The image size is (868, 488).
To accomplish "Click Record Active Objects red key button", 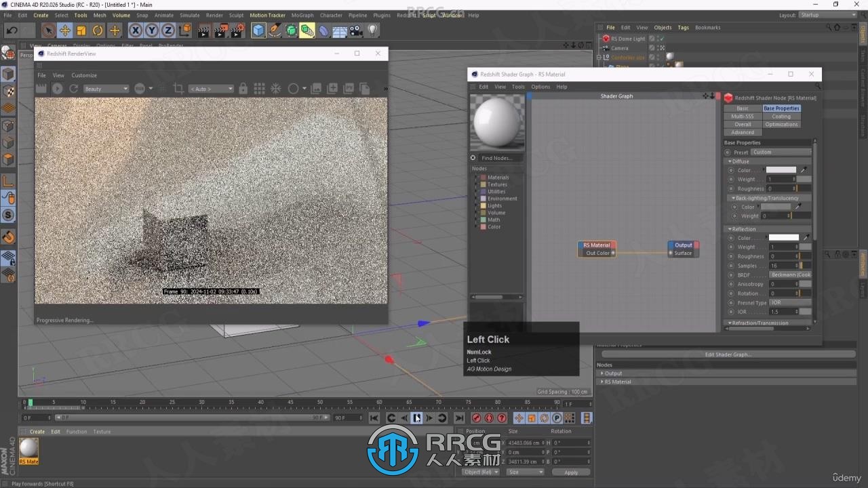I will [476, 418].
